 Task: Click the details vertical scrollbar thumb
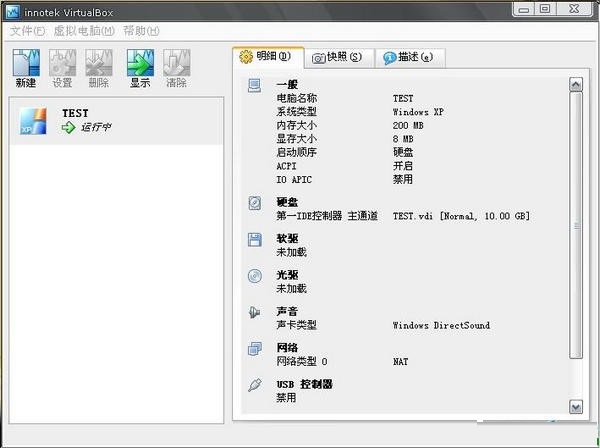(x=576, y=225)
